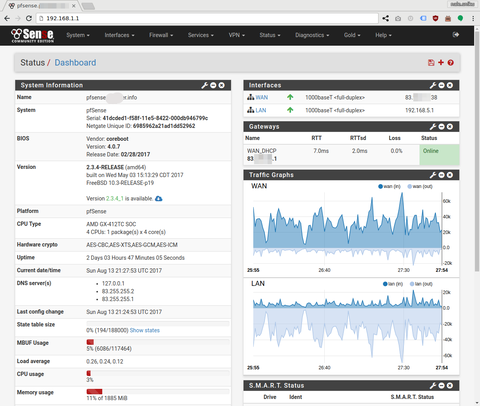Toggle the lan (out) legend series
The height and width of the screenshot is (406, 480).
coord(421,284)
